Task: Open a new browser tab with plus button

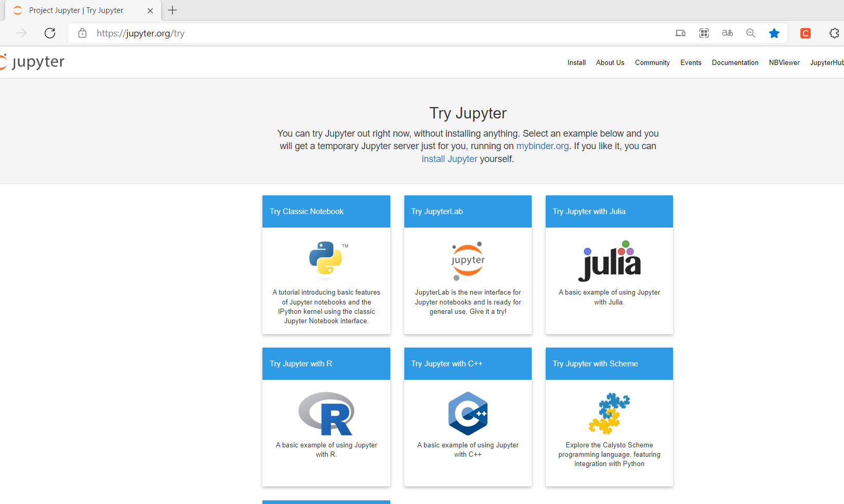Action: pyautogui.click(x=173, y=10)
